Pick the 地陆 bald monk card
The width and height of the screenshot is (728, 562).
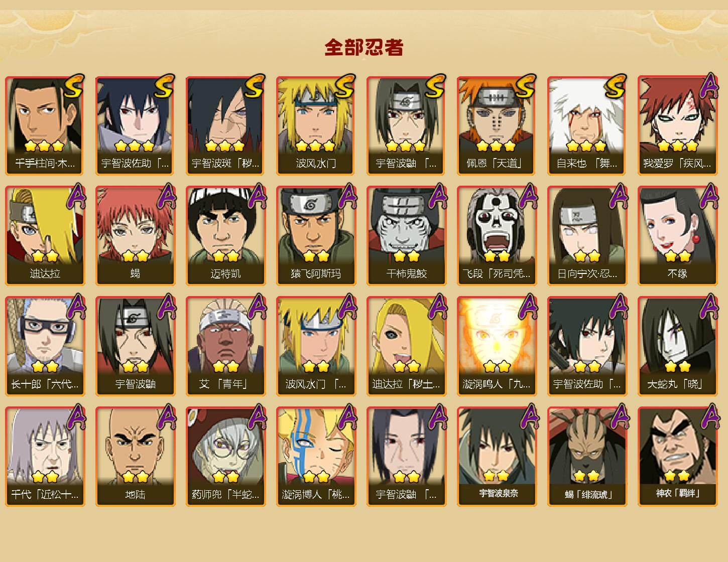135,457
